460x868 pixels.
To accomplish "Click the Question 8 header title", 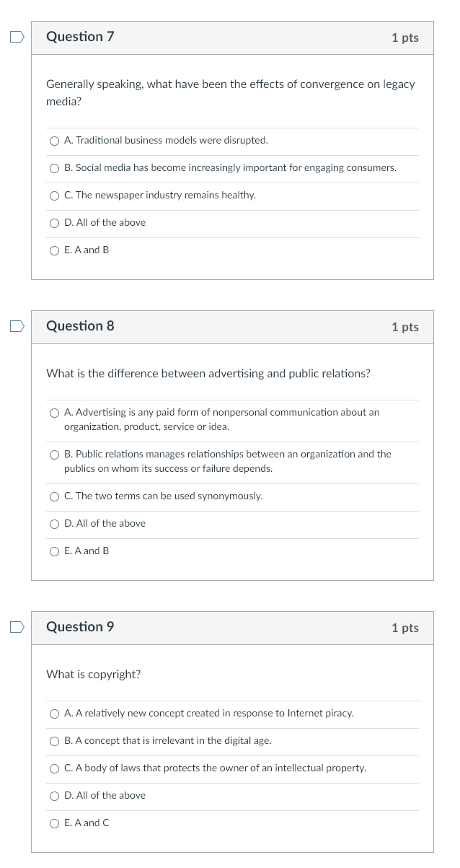I will coord(80,326).
